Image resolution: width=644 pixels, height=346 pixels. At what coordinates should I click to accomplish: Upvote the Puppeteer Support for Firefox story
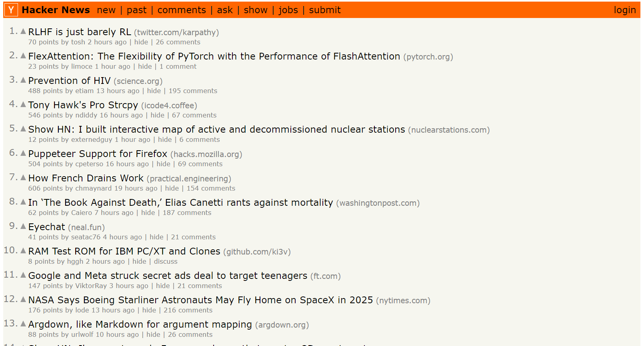click(23, 153)
